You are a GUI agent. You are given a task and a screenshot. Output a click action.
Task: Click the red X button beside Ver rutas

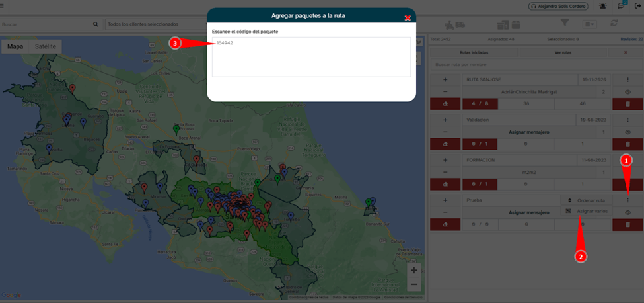pos(626,53)
